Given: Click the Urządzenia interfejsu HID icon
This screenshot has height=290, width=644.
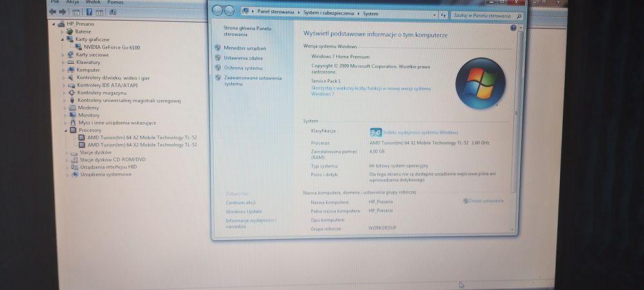Looking at the screenshot, I should coord(75,167).
